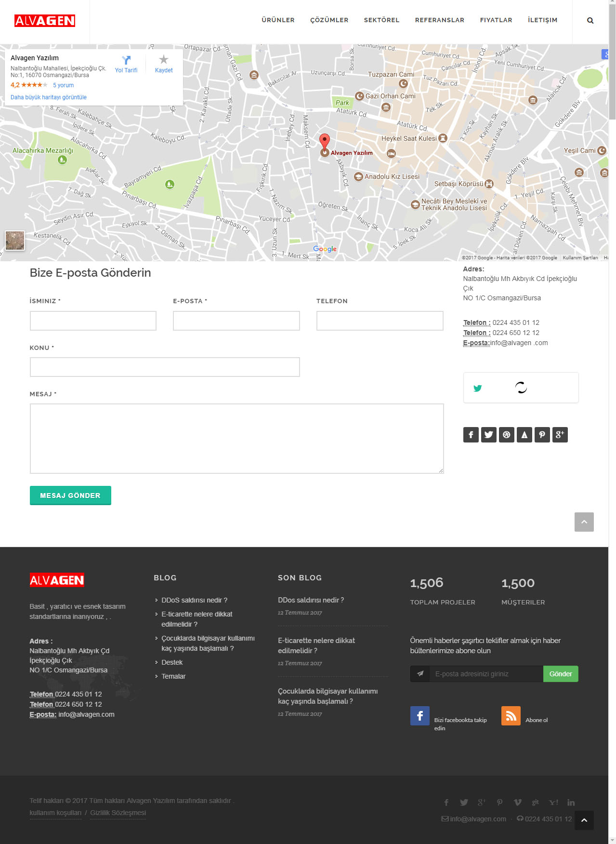This screenshot has height=844, width=616.
Task: Click the MESAJ text area
Action: point(236,439)
